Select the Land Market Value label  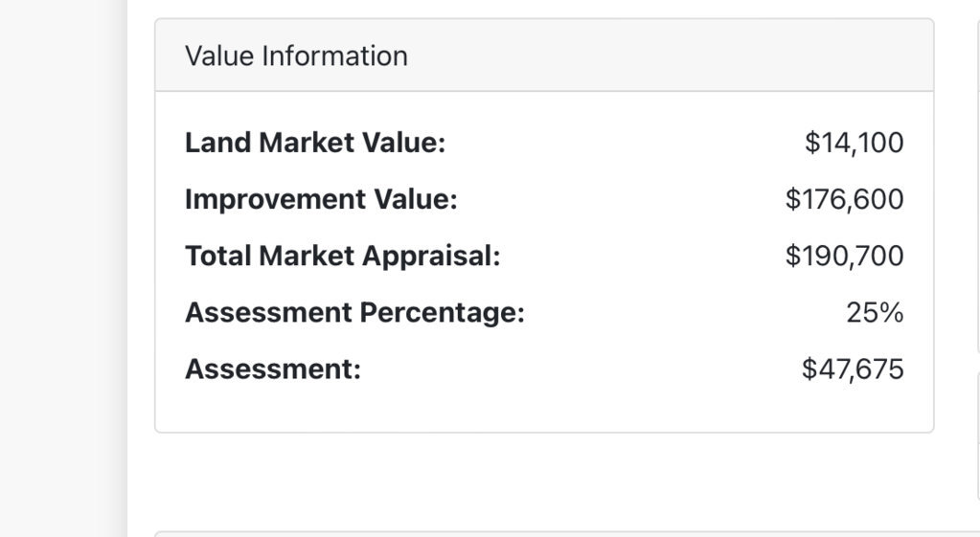(315, 143)
